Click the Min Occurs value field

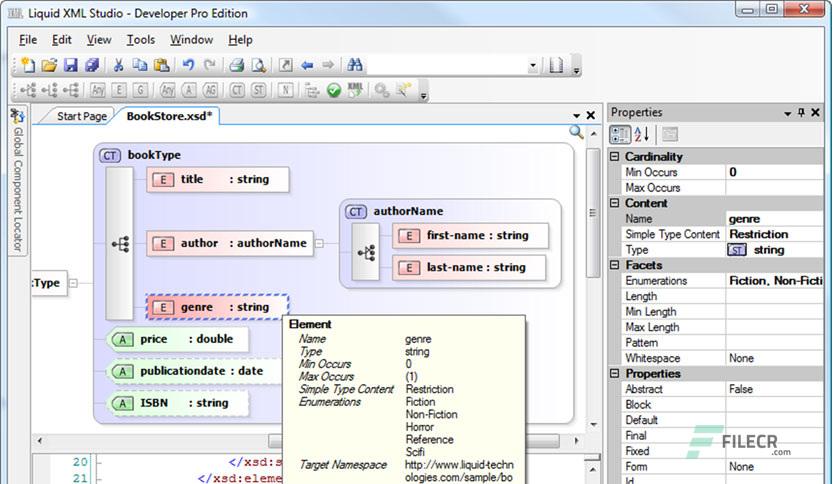774,172
